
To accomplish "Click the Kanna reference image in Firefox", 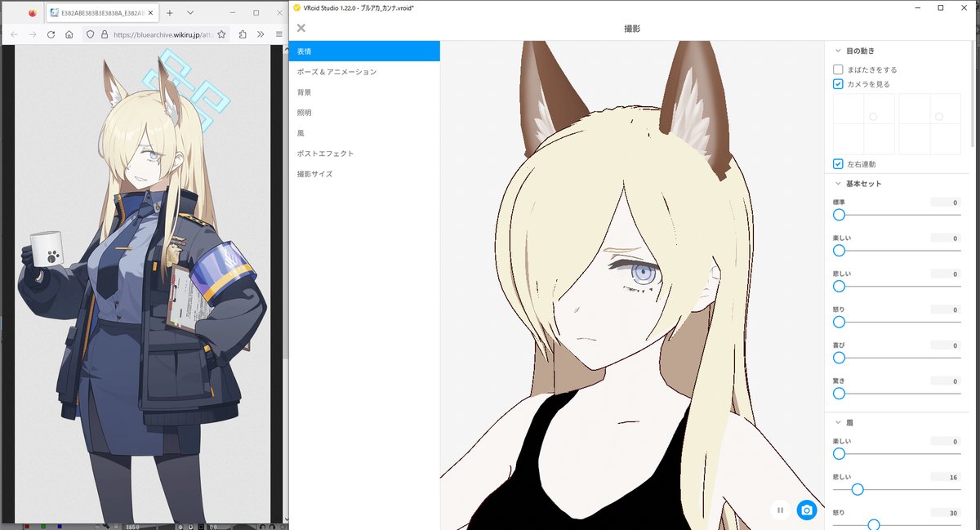I will (x=141, y=284).
